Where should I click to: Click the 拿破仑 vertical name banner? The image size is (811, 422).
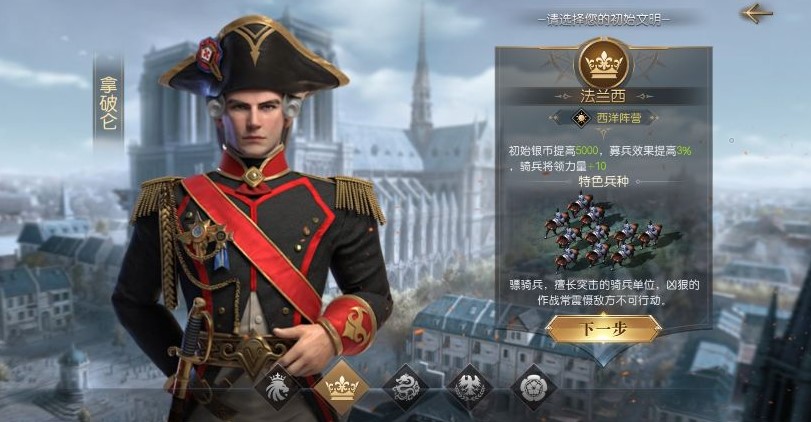click(x=109, y=103)
